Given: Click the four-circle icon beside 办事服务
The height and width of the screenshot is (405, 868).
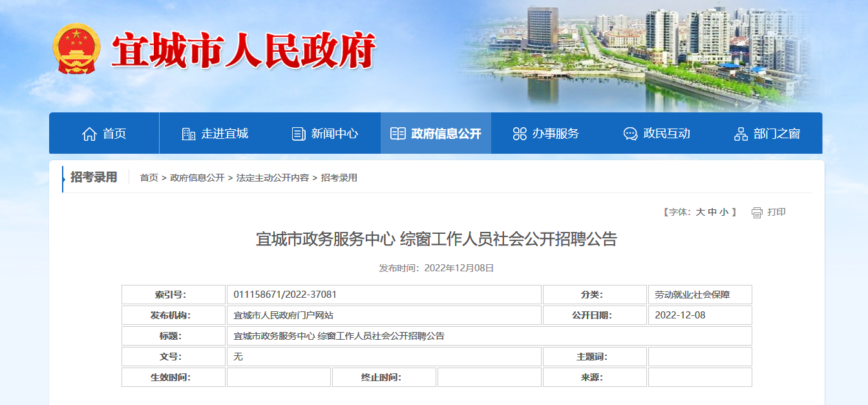Looking at the screenshot, I should pyautogui.click(x=520, y=134).
